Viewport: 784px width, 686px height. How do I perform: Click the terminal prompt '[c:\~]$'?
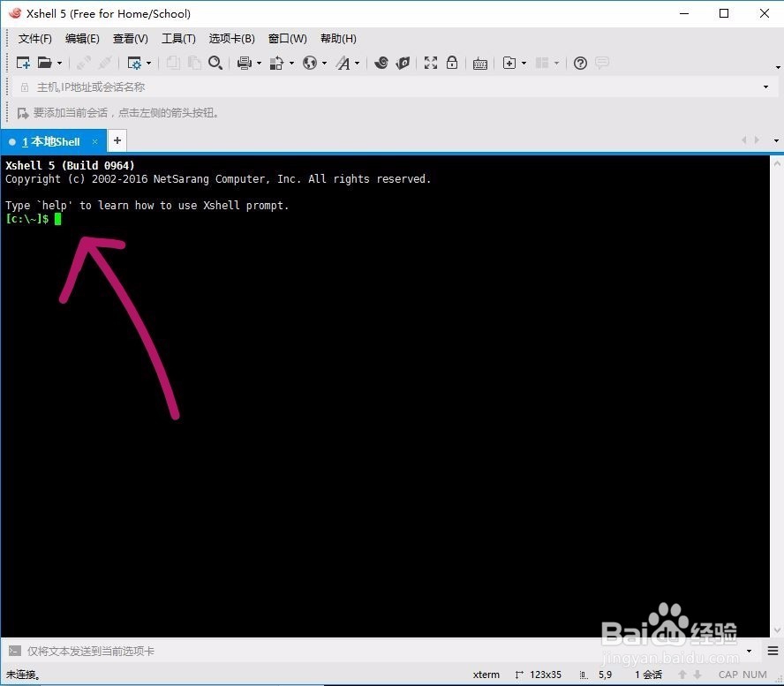click(27, 218)
